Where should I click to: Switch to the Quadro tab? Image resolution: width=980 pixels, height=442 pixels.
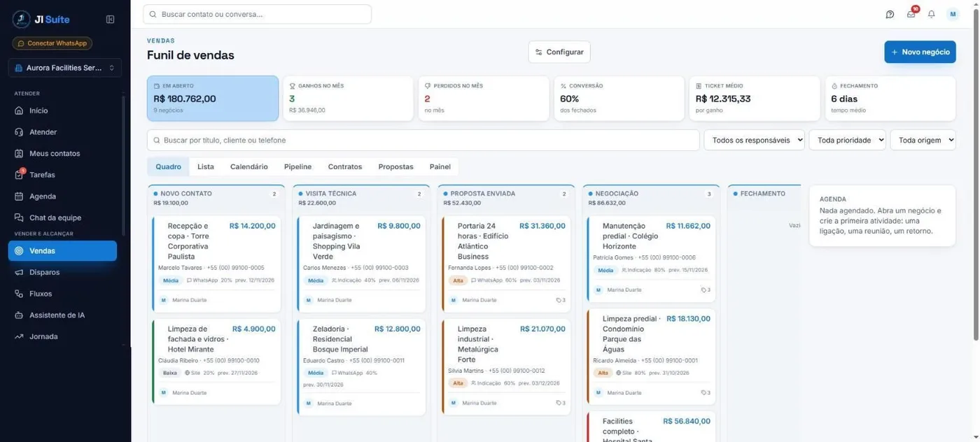tap(168, 166)
